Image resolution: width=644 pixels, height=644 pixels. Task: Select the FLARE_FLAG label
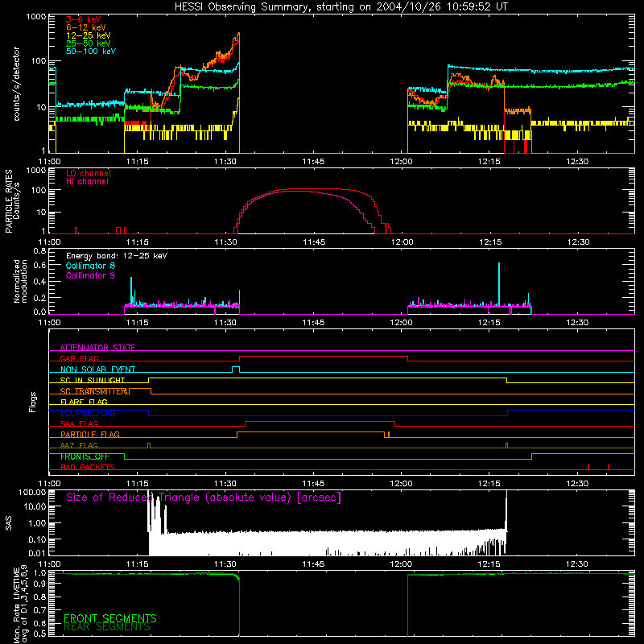click(84, 402)
